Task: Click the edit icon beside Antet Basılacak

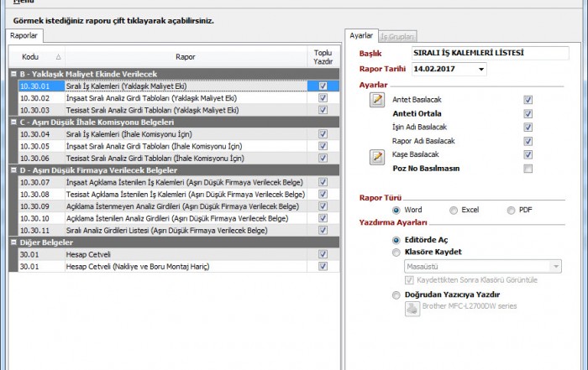Action: pos(377,99)
